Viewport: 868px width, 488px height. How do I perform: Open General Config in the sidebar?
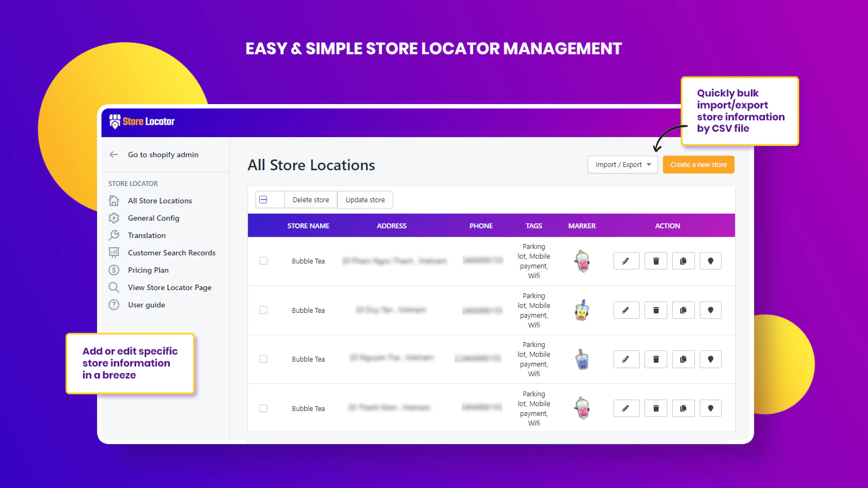coord(154,218)
